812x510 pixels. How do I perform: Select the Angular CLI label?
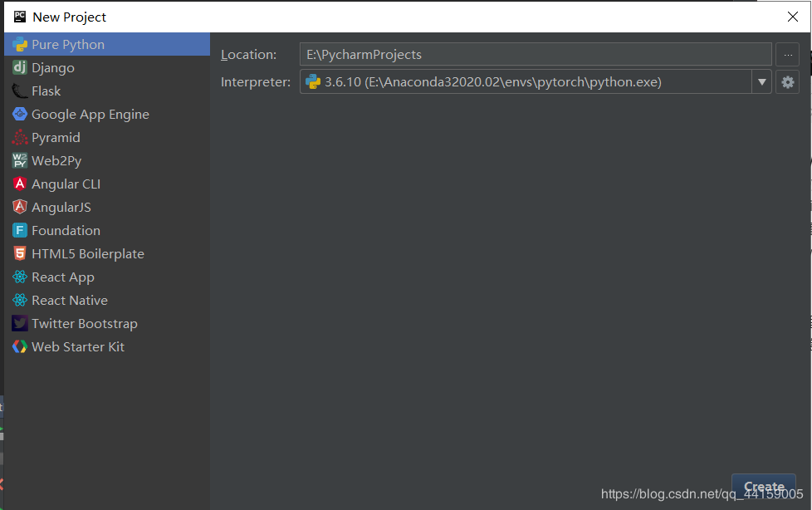[66, 184]
